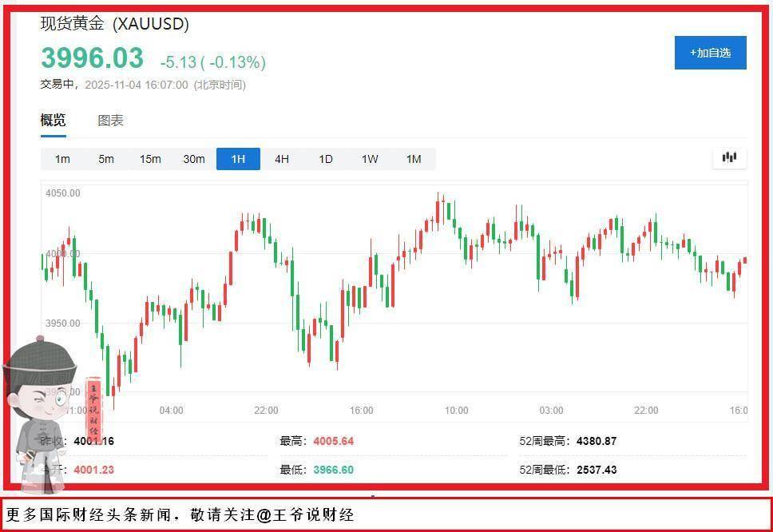
Task: Click the 现货黄金 (XAUUSD) title
Action: 114,23
